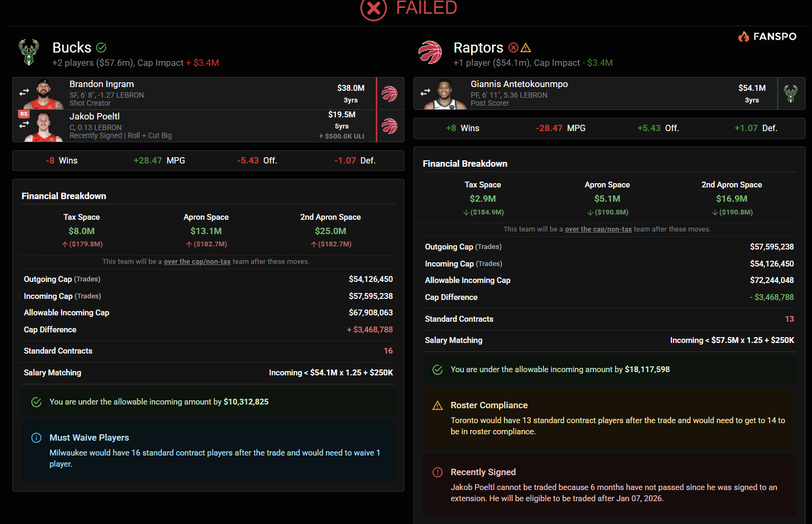Viewport: 812px width, 524px height.
Task: Click the red FAILED X icon
Action: pyautogui.click(x=374, y=8)
